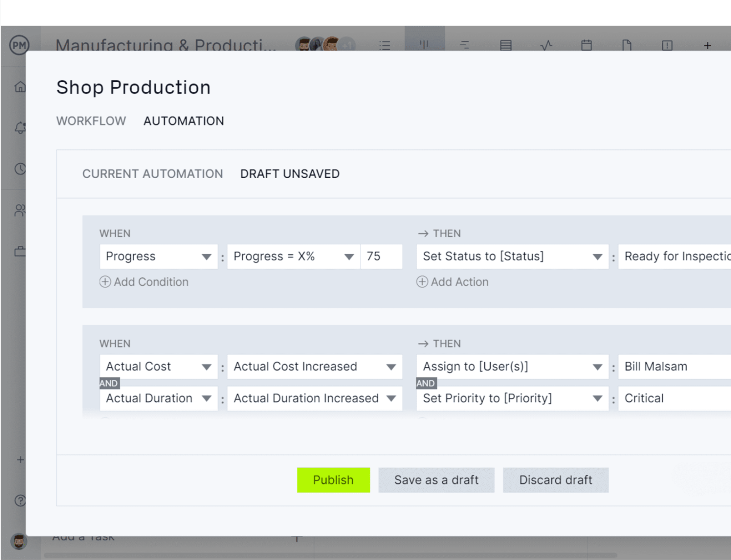The height and width of the screenshot is (560, 731).
Task: Open the calendar view icon
Action: click(587, 45)
